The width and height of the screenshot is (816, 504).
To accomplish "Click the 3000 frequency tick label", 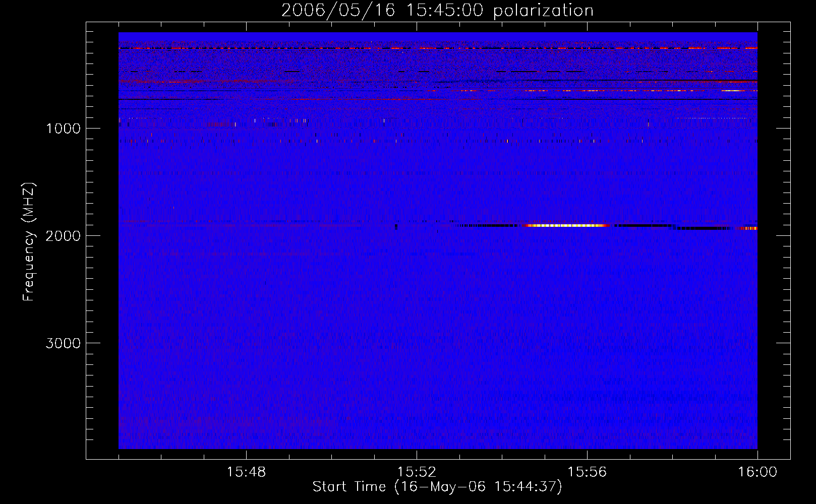I will (63, 343).
